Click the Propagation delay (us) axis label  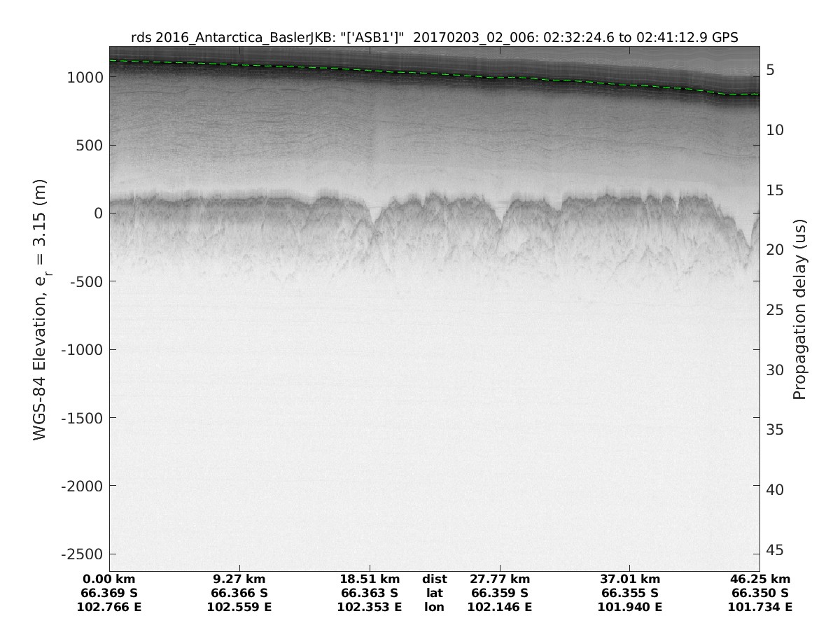(799, 309)
